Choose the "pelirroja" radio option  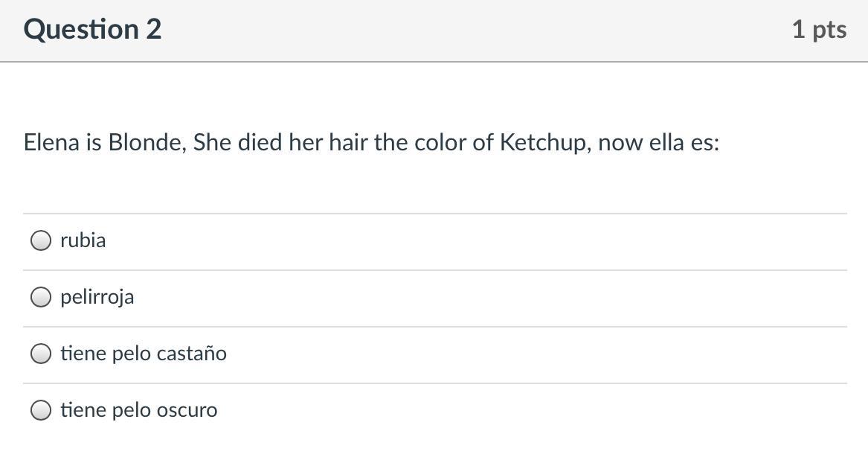point(41,297)
